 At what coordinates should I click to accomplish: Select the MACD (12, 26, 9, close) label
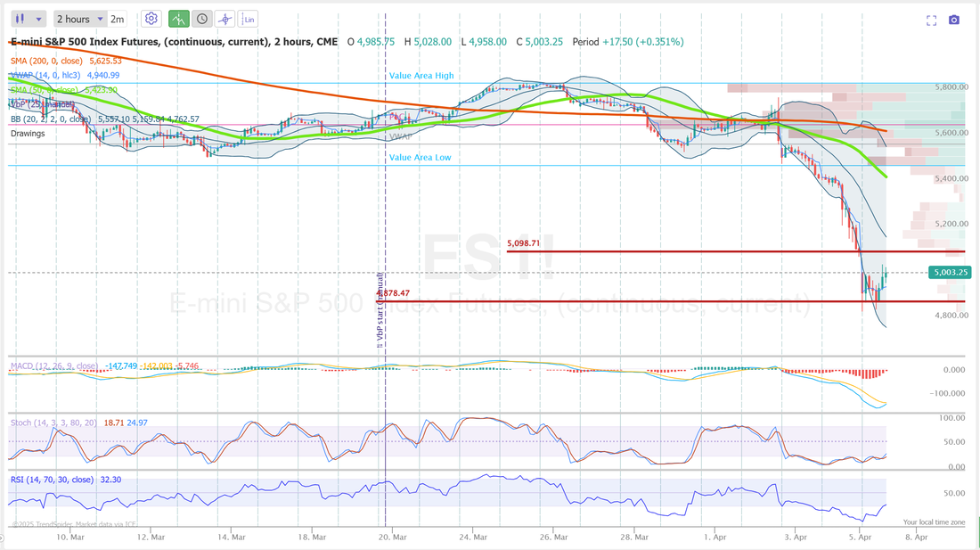click(53, 365)
